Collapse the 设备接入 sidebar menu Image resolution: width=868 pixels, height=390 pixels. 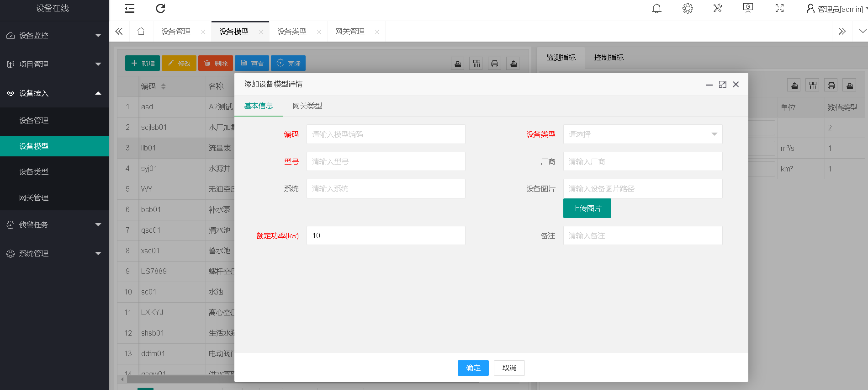[54, 93]
